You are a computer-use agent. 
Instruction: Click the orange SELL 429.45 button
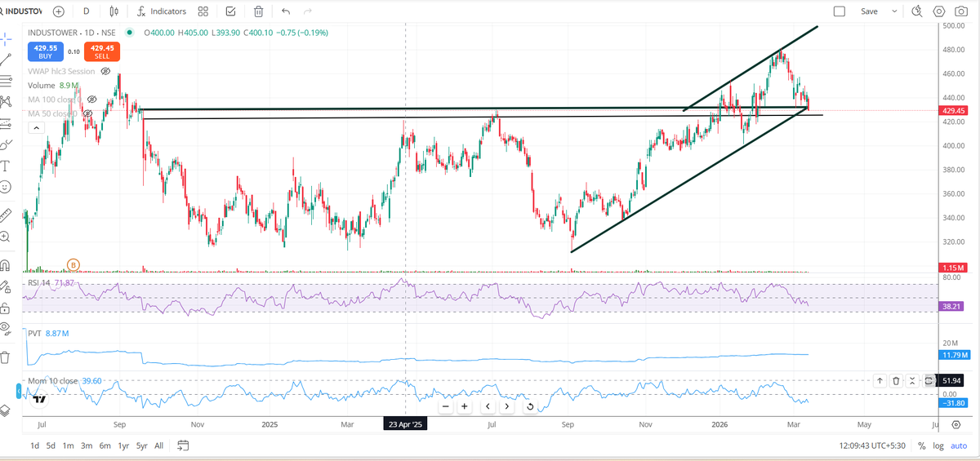pos(102,51)
